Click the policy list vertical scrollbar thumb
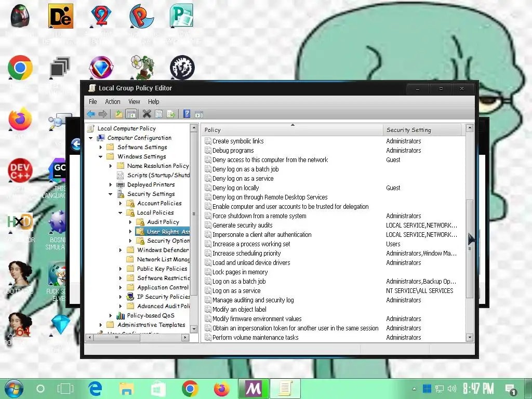This screenshot has width=532, height=399. click(x=470, y=249)
